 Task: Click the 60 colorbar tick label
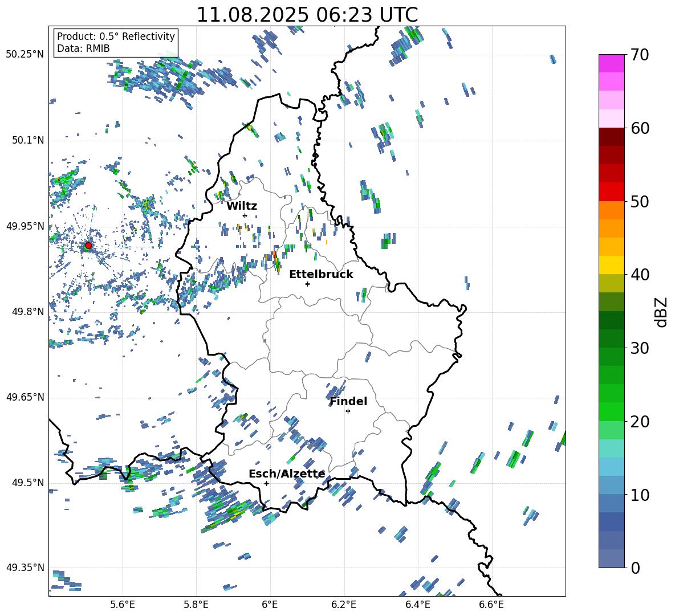click(640, 128)
